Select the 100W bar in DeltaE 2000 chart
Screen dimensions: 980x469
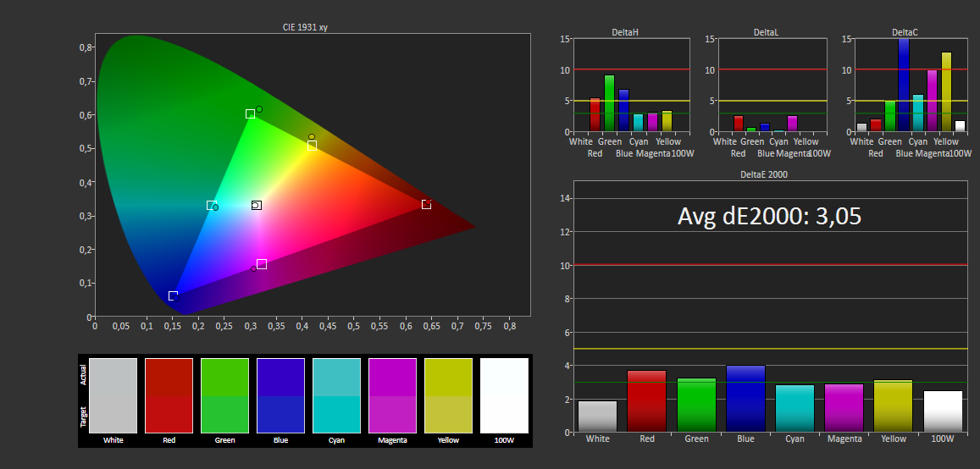tap(943, 411)
